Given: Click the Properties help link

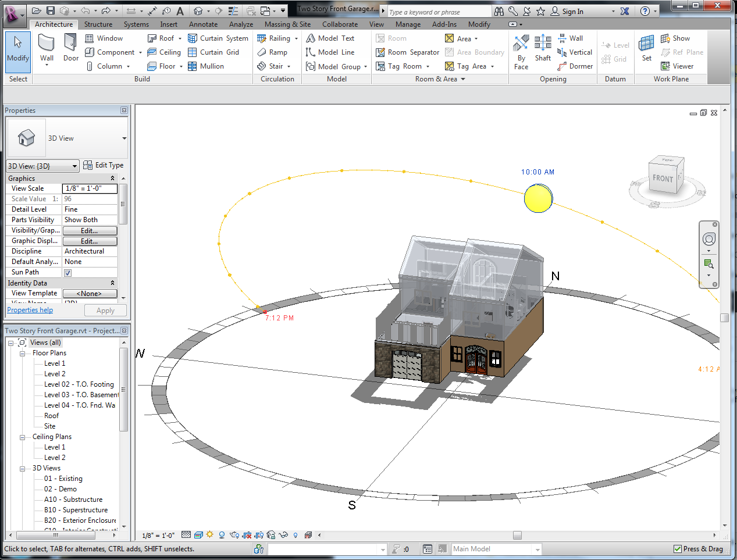Looking at the screenshot, I should pyautogui.click(x=30, y=311).
